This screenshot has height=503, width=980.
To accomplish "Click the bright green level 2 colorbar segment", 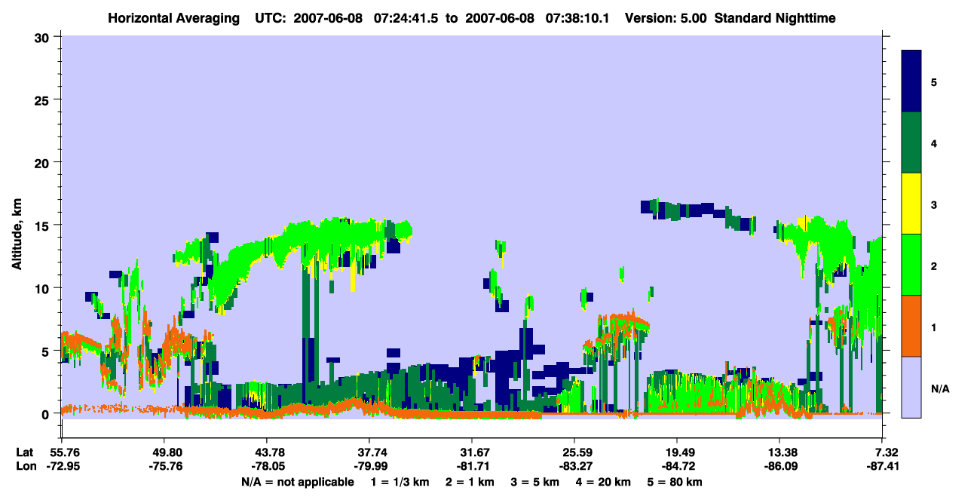I will 911,265.
